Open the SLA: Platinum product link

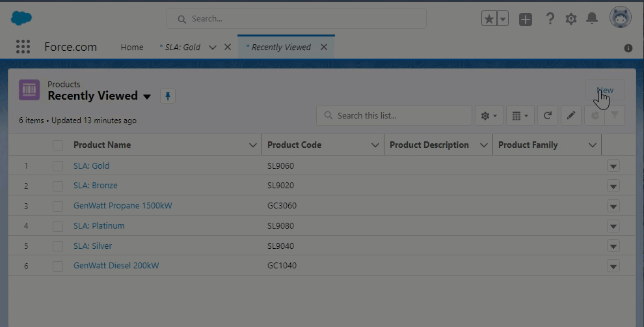pos(99,226)
